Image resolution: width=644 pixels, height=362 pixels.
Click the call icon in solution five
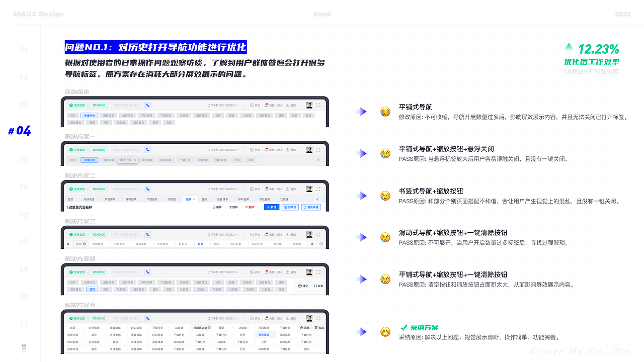point(148,318)
